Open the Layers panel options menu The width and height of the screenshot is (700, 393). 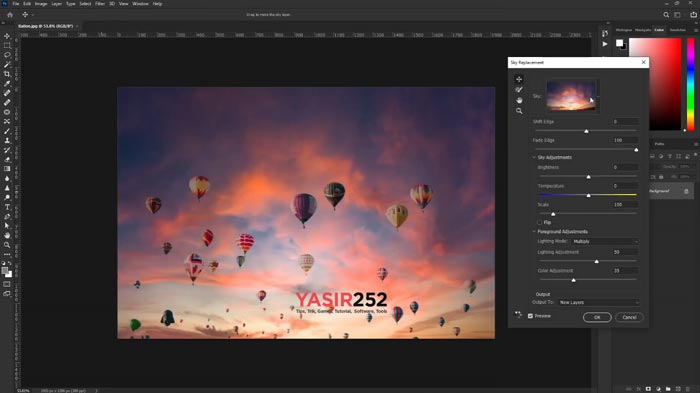(696, 144)
